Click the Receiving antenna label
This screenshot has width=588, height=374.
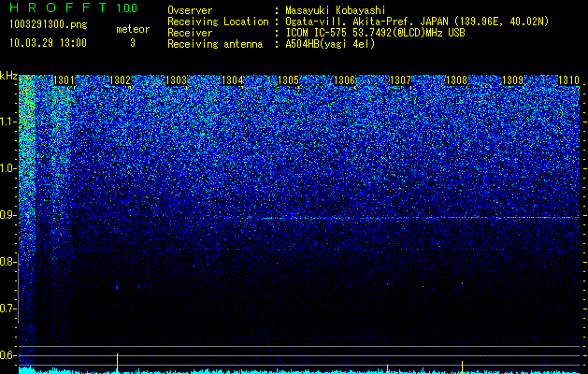[x=215, y=44]
